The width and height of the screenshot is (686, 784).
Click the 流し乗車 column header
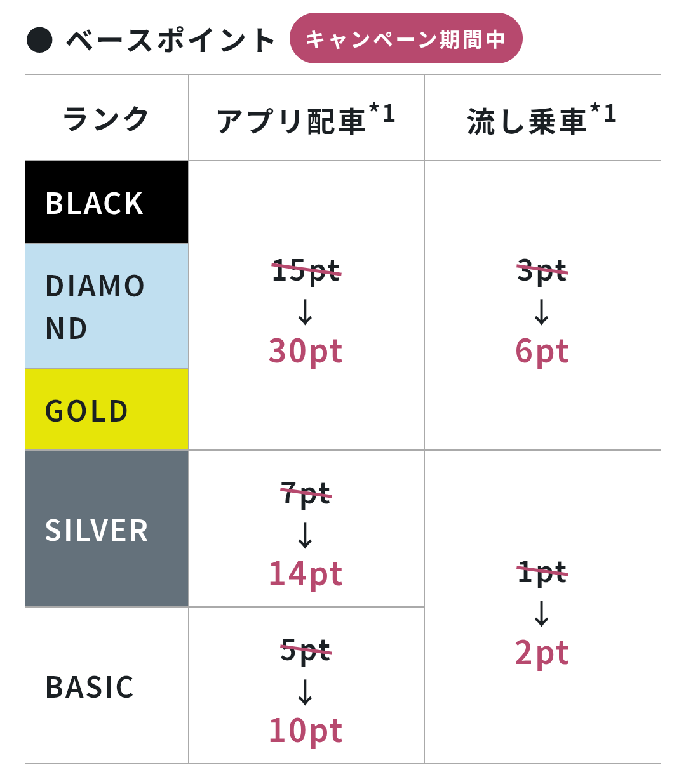coord(541,119)
